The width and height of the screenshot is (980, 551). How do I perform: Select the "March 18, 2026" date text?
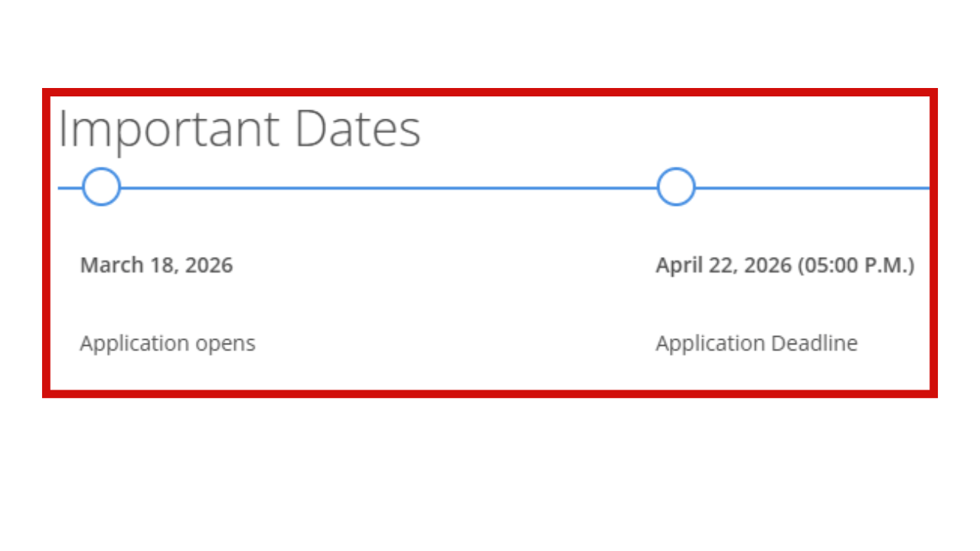point(156,266)
